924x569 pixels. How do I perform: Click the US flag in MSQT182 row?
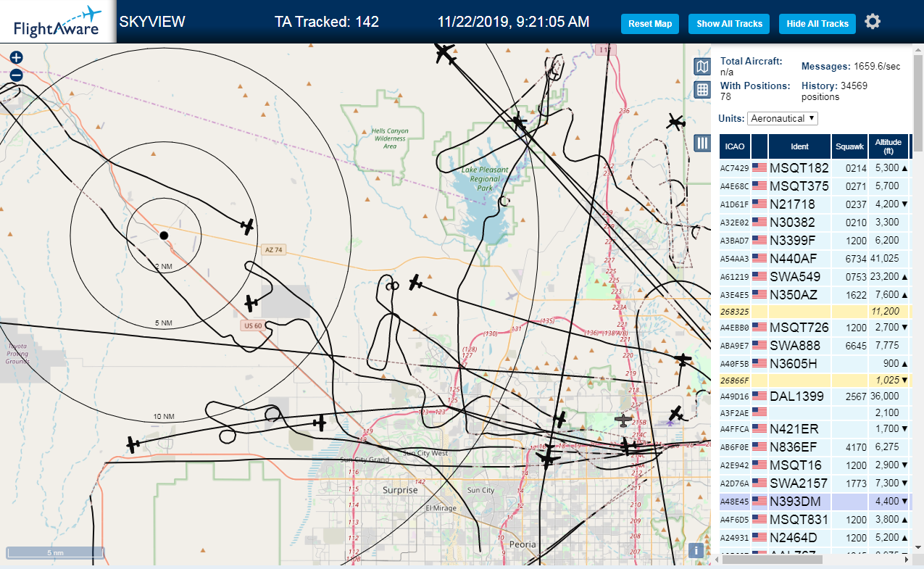(x=759, y=167)
